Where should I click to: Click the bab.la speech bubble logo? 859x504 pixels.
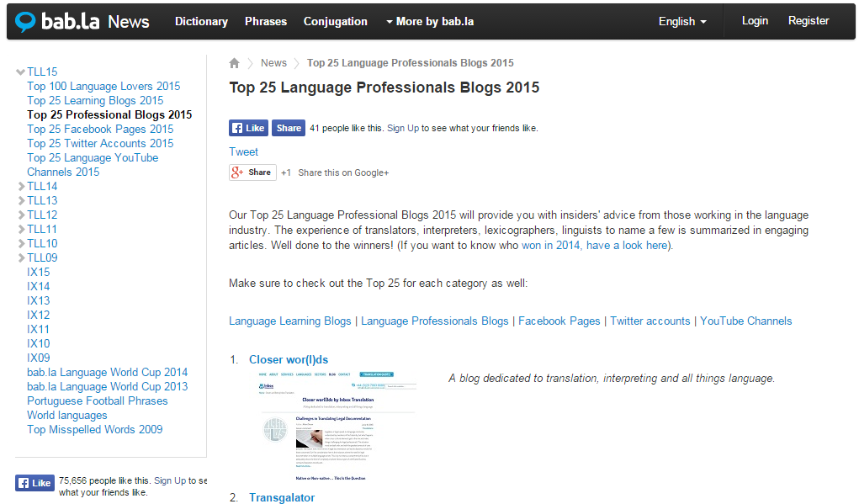pyautogui.click(x=26, y=22)
